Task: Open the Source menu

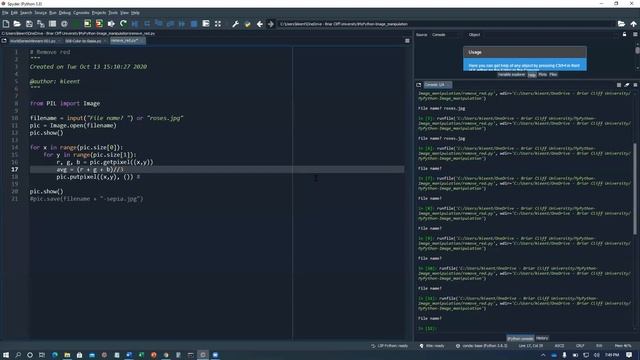Action: [x=40, y=13]
